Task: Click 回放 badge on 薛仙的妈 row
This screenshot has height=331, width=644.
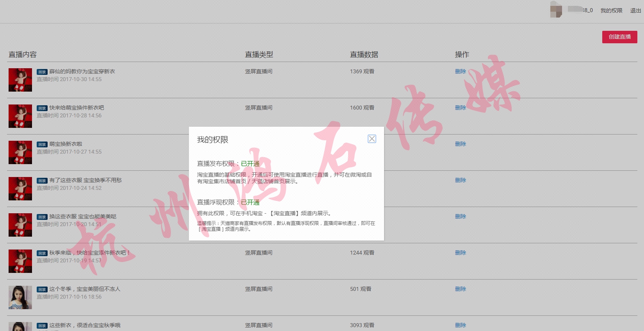Action: pos(42,72)
